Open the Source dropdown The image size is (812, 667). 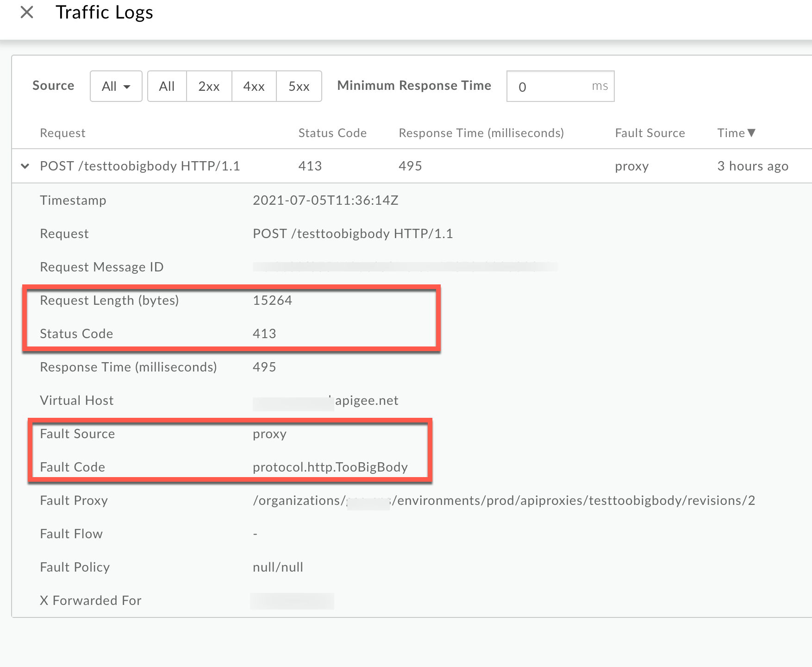[116, 86]
